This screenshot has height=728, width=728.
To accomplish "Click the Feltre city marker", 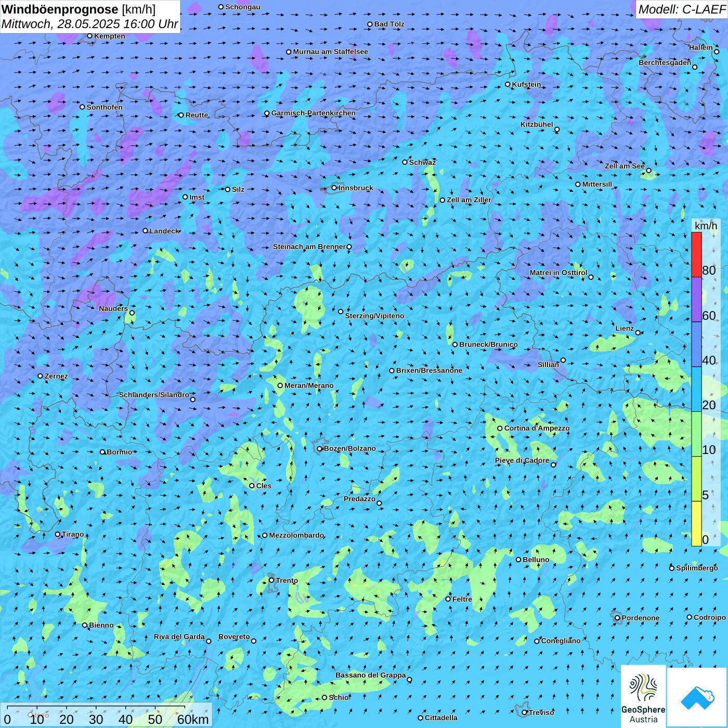I will [x=448, y=599].
